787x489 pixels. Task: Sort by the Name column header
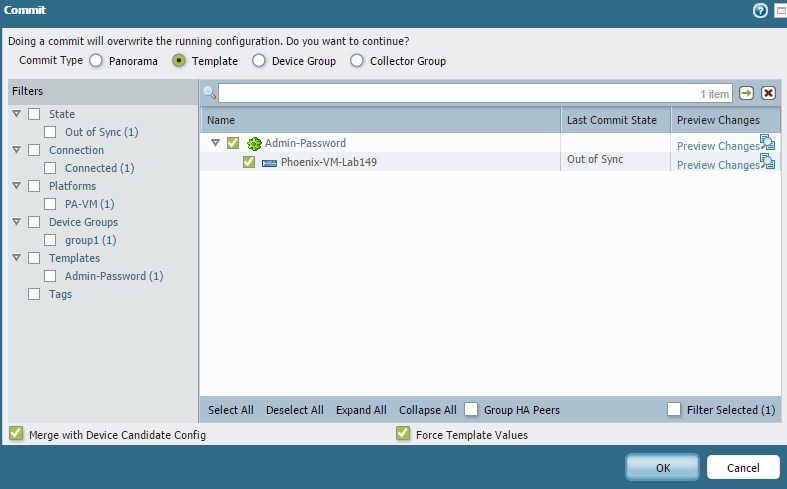coord(380,120)
